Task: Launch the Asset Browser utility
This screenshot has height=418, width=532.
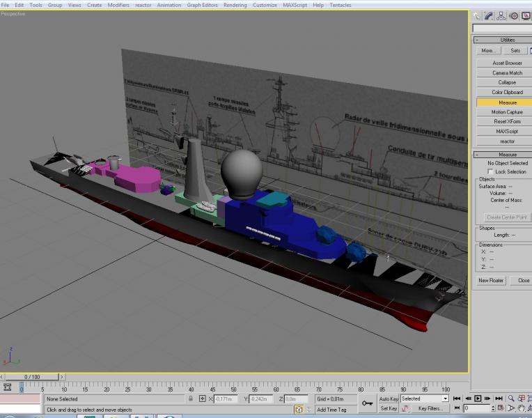Action: pos(507,63)
